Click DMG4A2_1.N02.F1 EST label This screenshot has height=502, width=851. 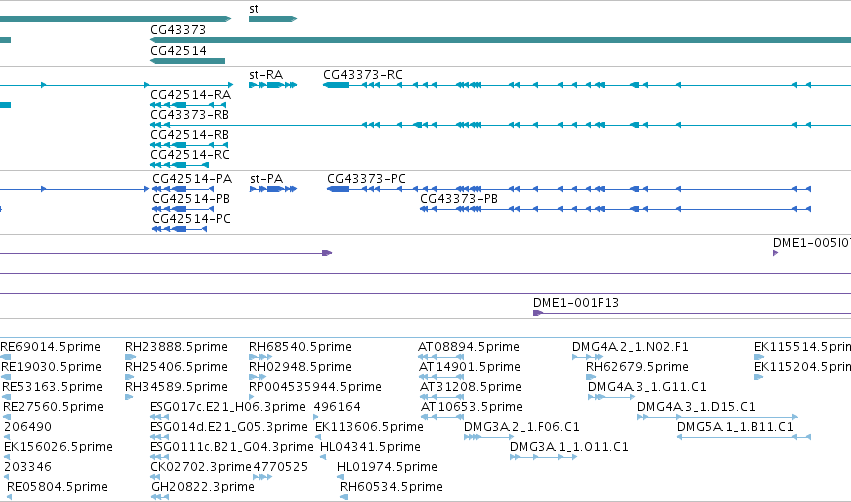tap(630, 347)
